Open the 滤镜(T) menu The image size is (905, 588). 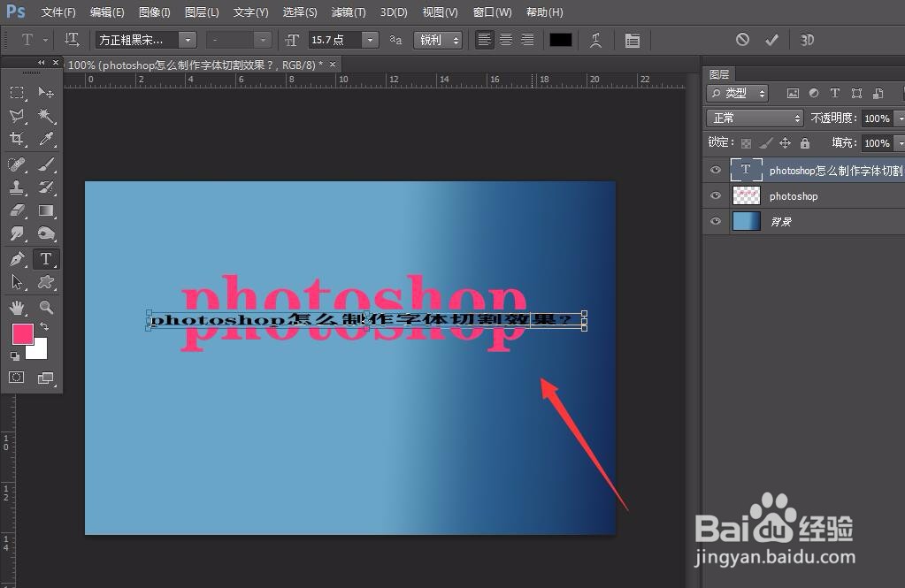(349, 12)
